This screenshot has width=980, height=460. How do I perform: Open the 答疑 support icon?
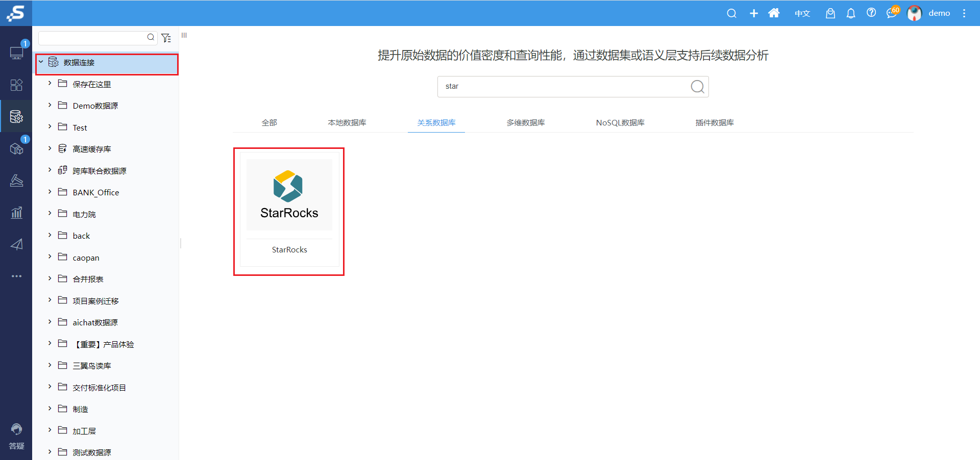[16, 437]
